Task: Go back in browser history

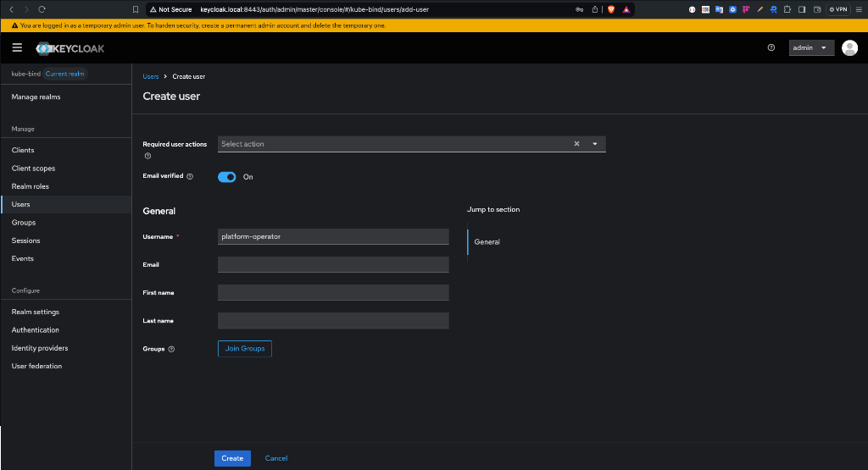Action: [x=12, y=9]
